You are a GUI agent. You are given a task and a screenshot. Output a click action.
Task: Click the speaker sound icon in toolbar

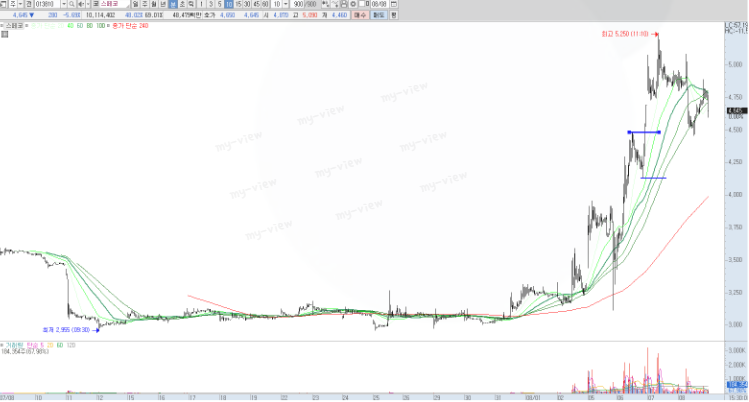[x=81, y=4]
